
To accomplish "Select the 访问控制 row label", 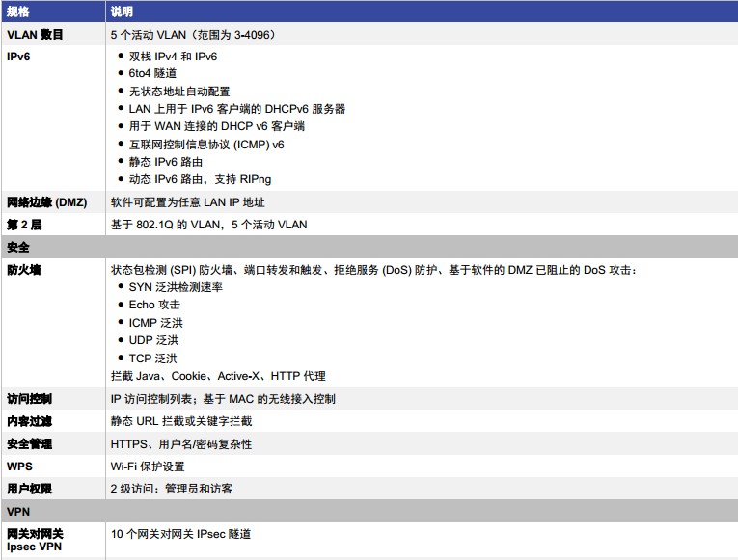I will (30, 399).
